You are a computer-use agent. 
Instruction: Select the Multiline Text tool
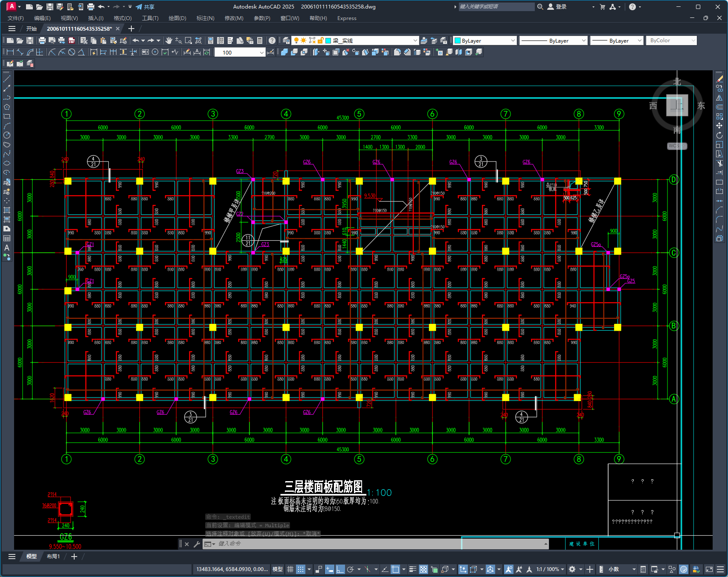(x=7, y=248)
